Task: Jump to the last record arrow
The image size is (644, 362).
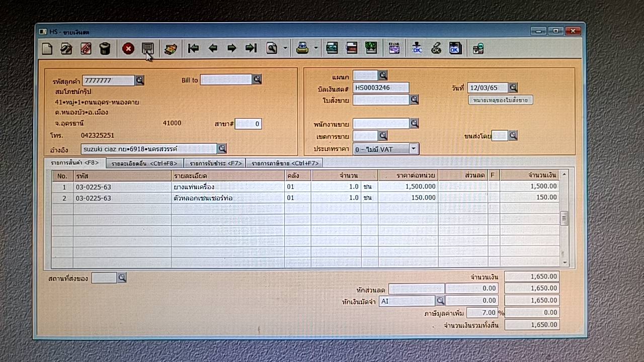Action: pos(251,48)
